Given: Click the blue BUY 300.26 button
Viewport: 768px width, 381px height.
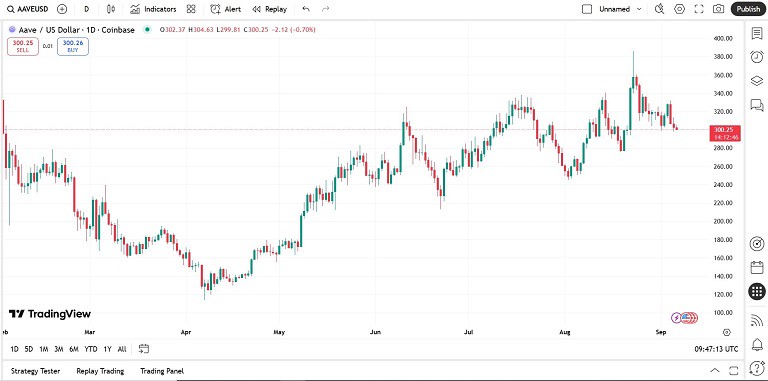Looking at the screenshot, I should 73,46.
